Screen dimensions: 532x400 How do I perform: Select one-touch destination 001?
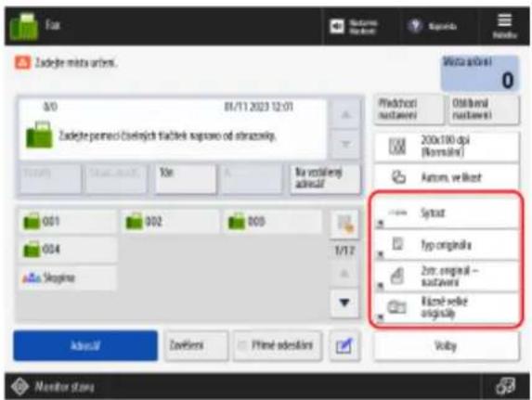pos(68,222)
